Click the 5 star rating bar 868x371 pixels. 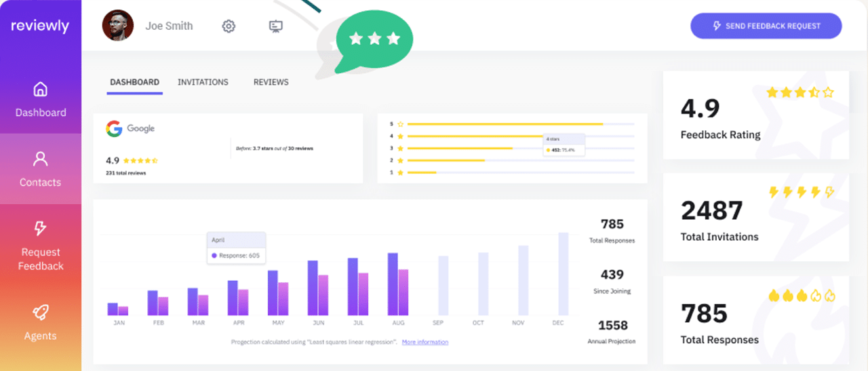click(x=505, y=124)
